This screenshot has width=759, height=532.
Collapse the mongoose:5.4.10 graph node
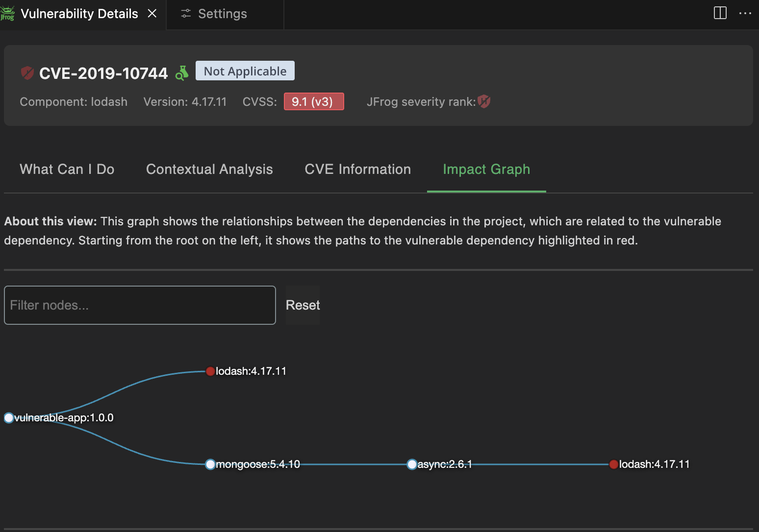[210, 464]
